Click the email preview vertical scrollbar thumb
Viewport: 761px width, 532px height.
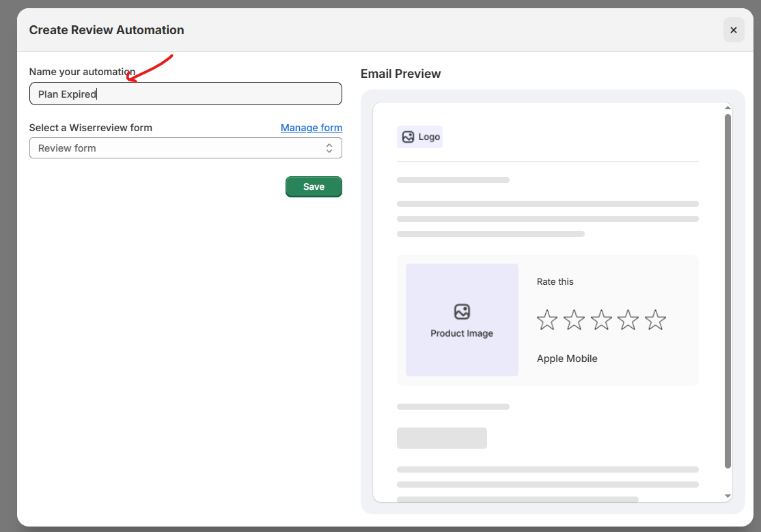click(x=728, y=290)
